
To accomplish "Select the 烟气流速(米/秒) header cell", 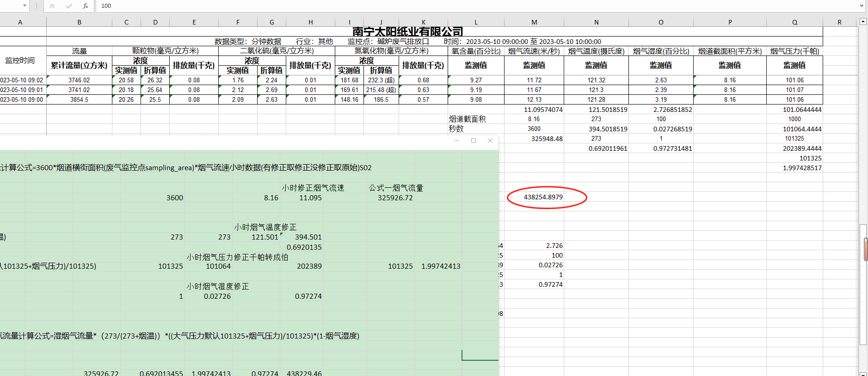I will (x=534, y=51).
